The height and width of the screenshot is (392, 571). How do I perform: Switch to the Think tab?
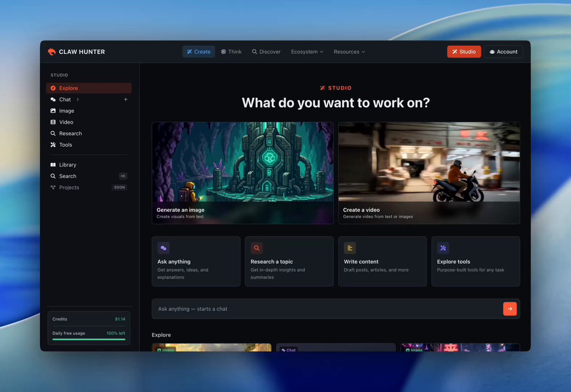pyautogui.click(x=231, y=52)
